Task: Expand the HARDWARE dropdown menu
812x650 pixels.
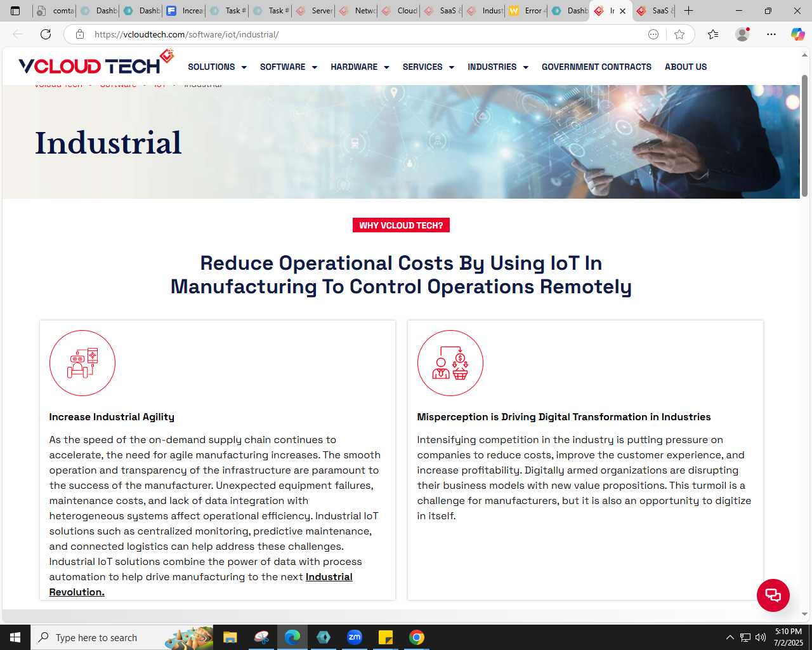Action: point(360,67)
